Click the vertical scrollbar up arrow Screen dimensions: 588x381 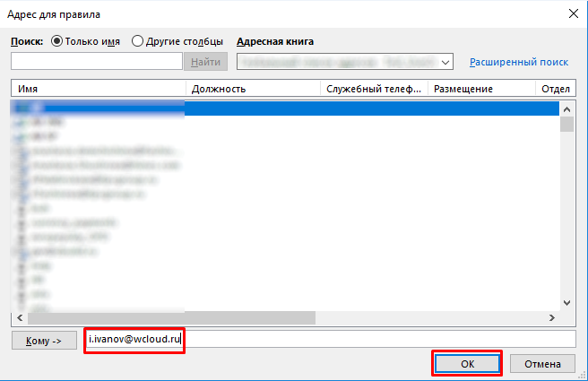(567, 107)
